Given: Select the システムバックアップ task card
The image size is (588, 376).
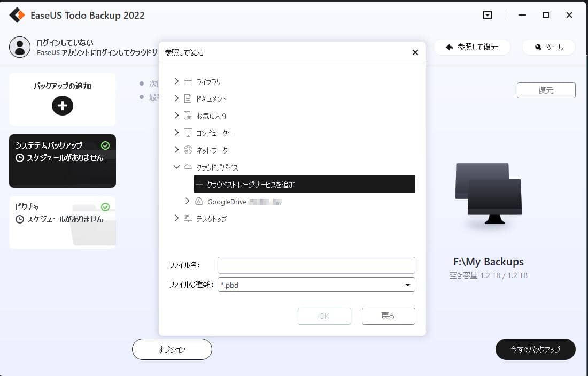Looking at the screenshot, I should [62, 161].
